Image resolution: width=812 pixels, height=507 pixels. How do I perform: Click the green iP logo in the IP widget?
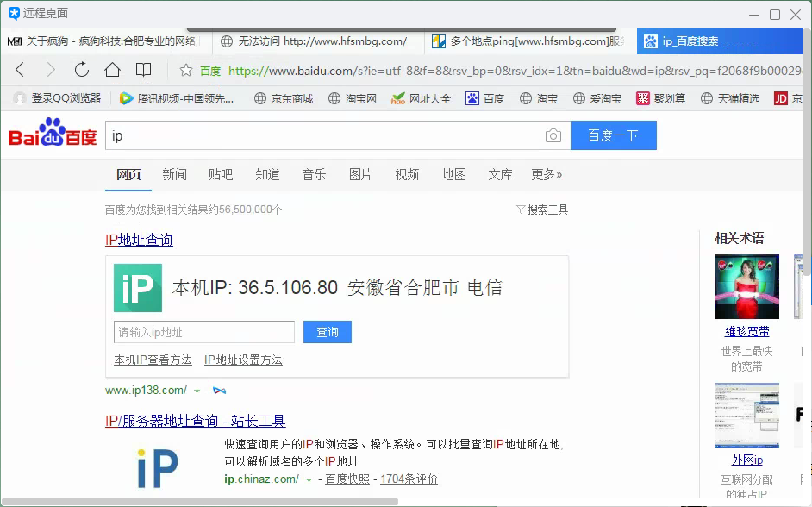pyautogui.click(x=138, y=288)
